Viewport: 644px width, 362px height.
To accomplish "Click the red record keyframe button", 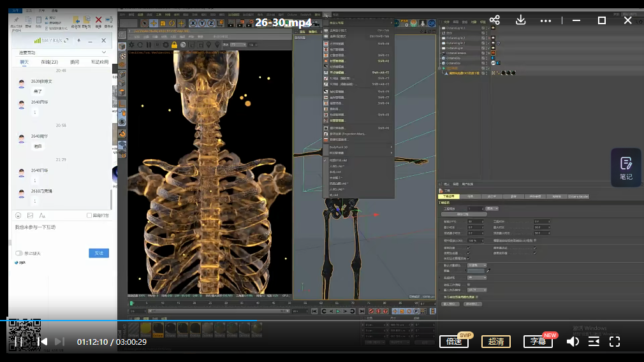I will (371, 312).
